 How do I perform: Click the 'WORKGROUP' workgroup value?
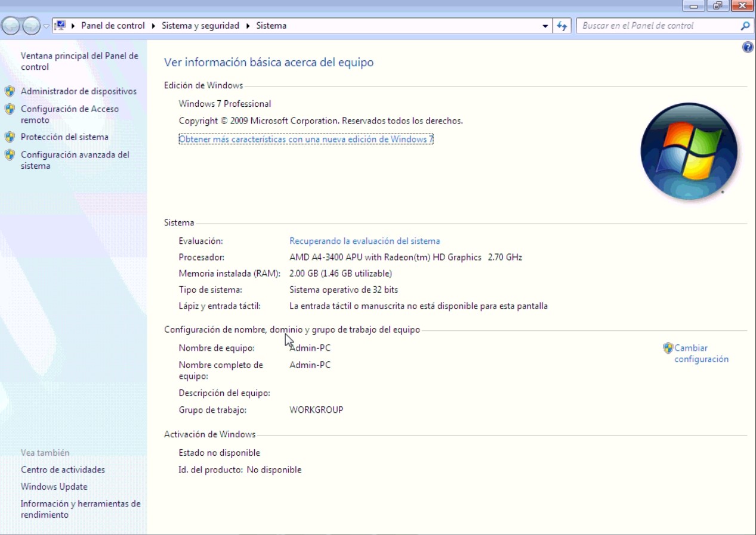click(316, 410)
